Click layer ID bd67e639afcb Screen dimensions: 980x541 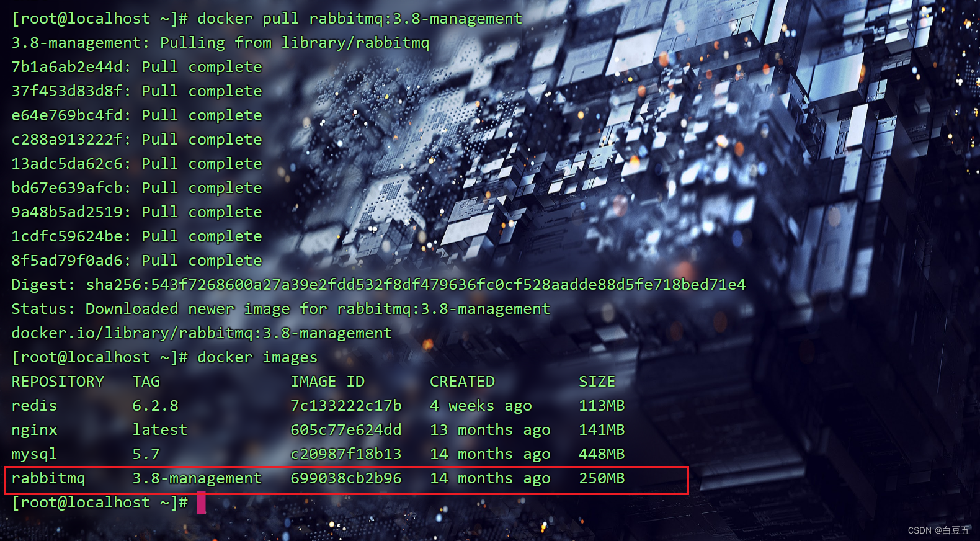[x=67, y=188]
